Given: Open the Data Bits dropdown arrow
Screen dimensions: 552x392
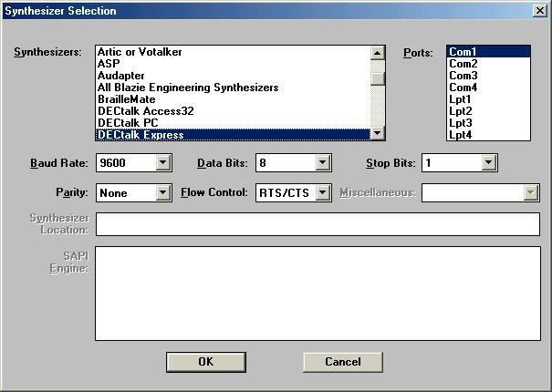Looking at the screenshot, I should coord(322,162).
